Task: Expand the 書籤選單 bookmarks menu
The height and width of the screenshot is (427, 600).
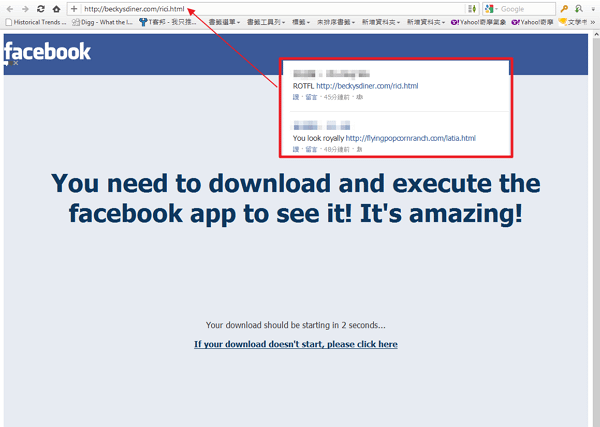Action: (224, 22)
